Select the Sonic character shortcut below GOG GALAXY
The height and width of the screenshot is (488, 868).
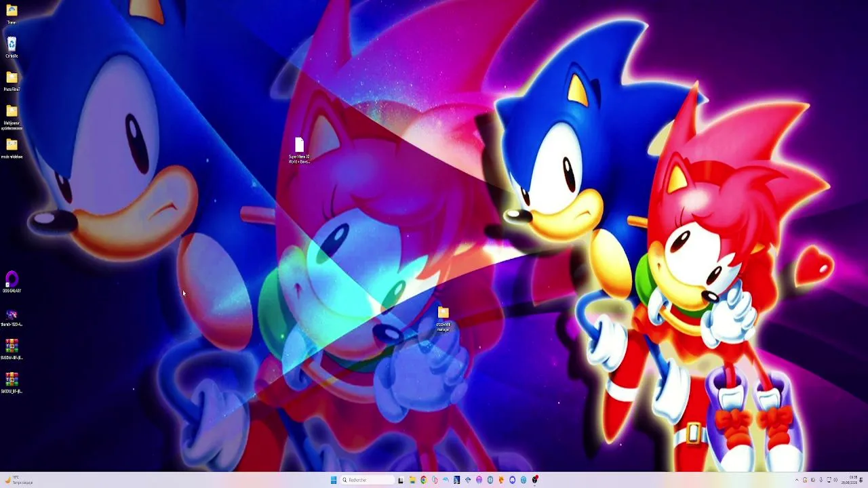point(12,317)
